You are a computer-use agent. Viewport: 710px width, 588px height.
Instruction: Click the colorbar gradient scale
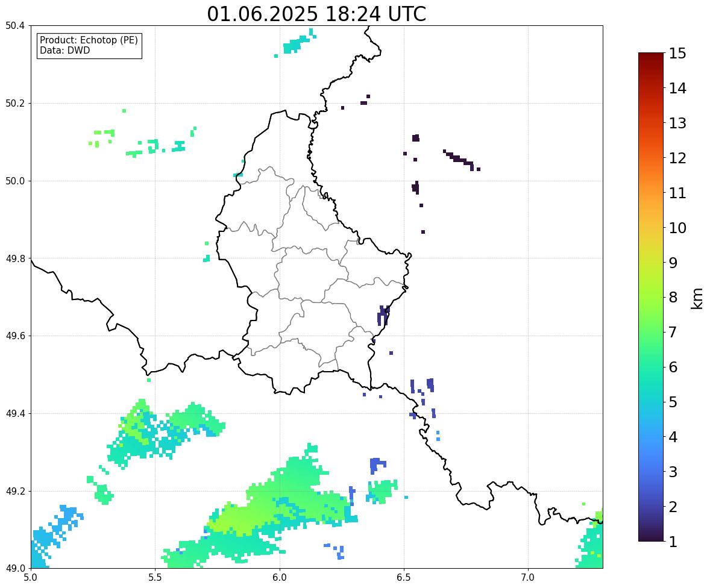click(651, 297)
